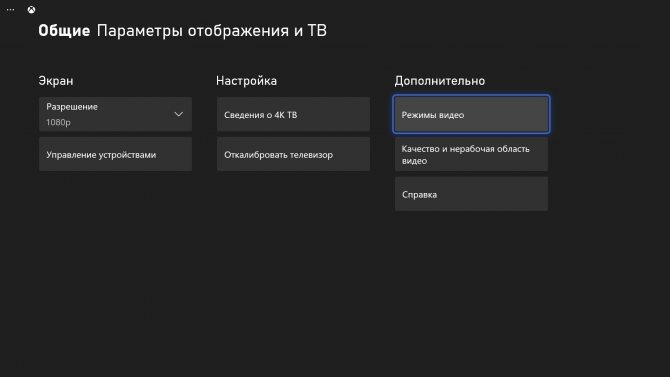Click the Xbox logo icon
The height and width of the screenshot is (377, 670).
click(31, 9)
